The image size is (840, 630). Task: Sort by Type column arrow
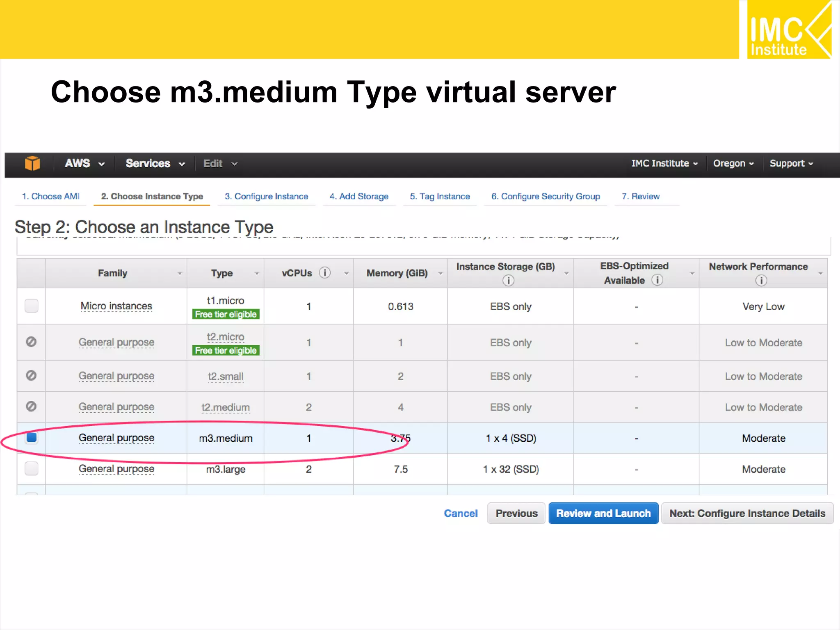click(257, 273)
